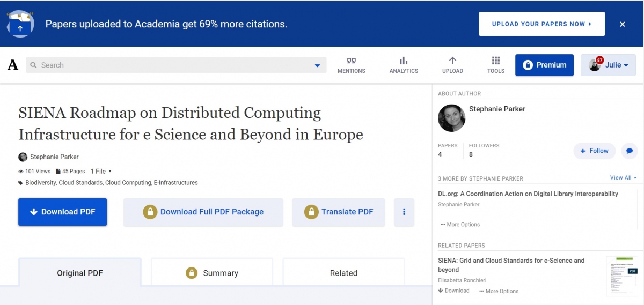Click Upload Your Papers Now button

pyautogui.click(x=541, y=24)
